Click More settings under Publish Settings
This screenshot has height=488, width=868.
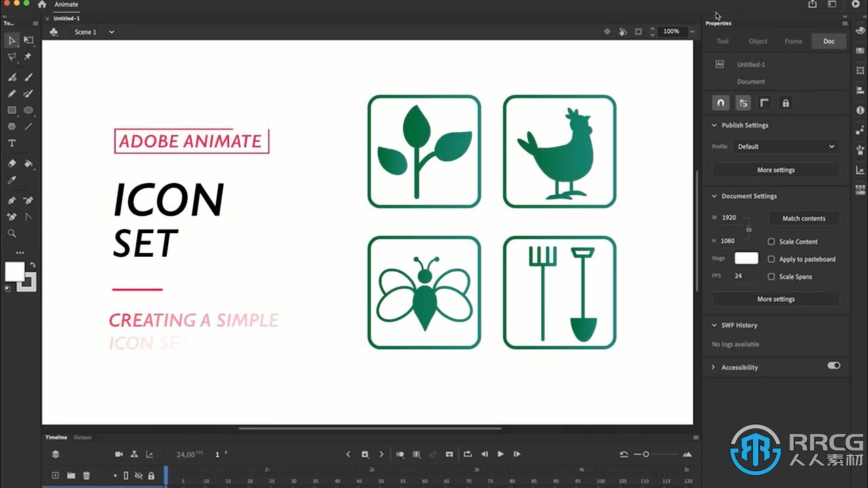[776, 170]
